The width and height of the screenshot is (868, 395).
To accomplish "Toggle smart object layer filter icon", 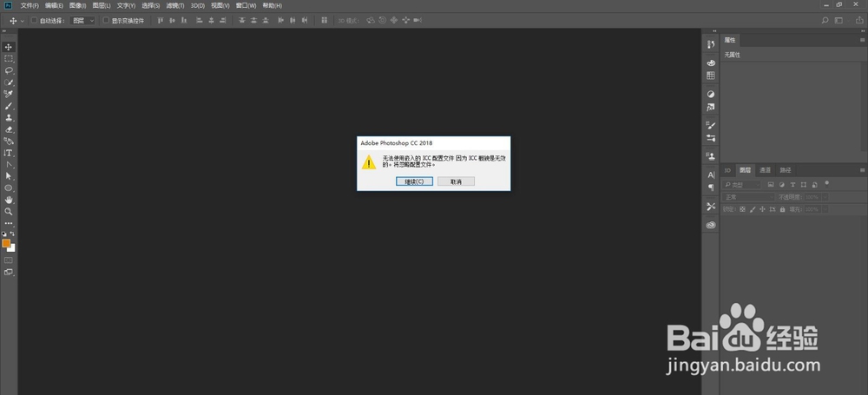I will click(815, 185).
